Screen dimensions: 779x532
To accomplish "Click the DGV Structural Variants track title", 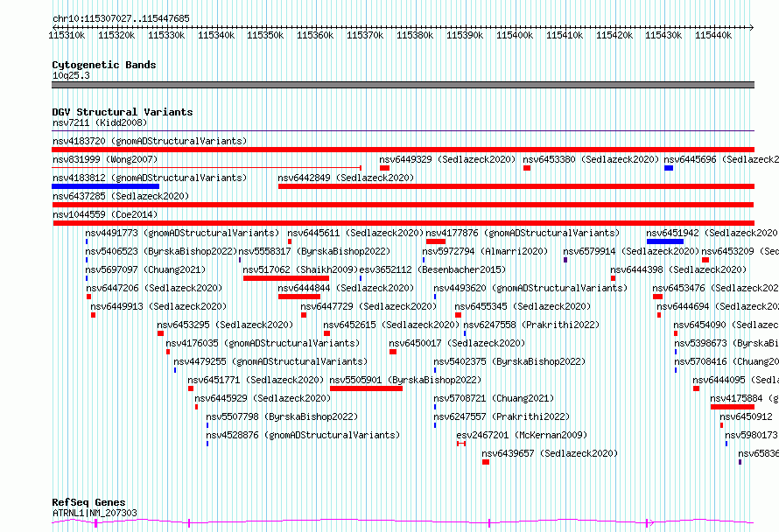I will click(x=123, y=112).
